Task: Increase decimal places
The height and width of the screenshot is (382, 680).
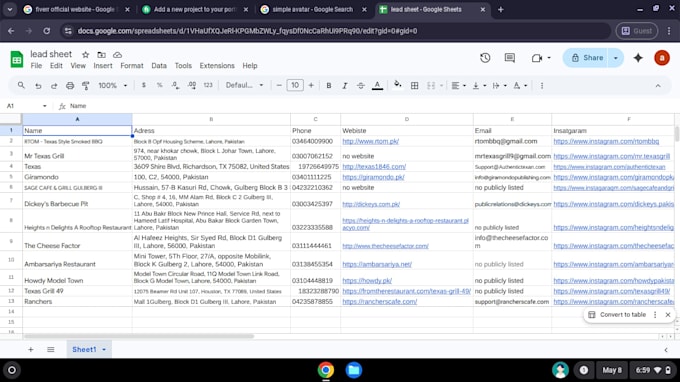Action: 192,85
